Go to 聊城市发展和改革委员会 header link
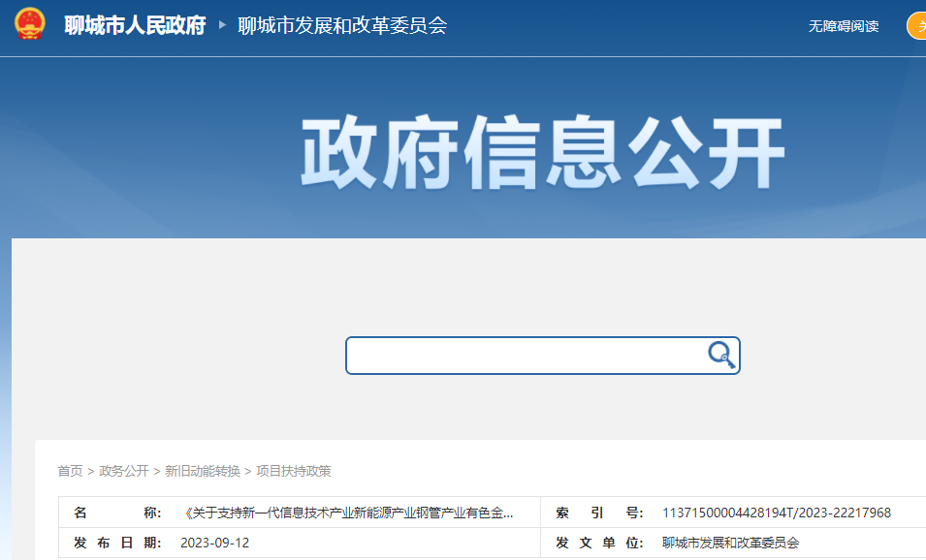 coord(342,26)
